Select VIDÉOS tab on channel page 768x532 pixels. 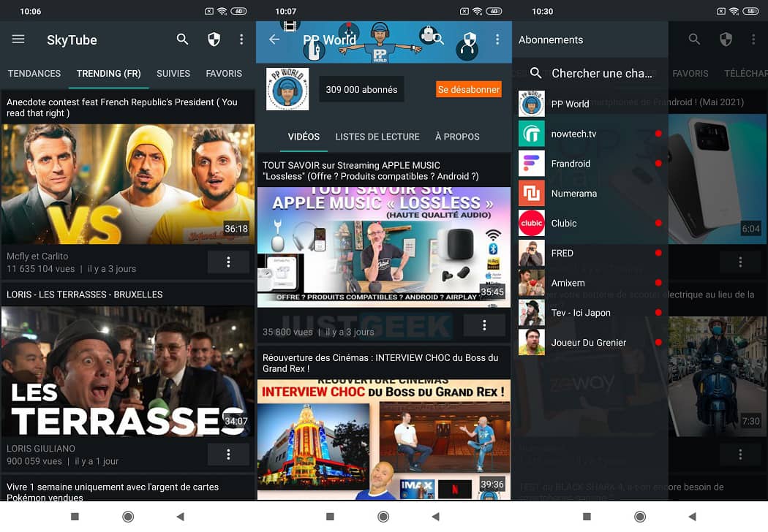click(x=304, y=137)
